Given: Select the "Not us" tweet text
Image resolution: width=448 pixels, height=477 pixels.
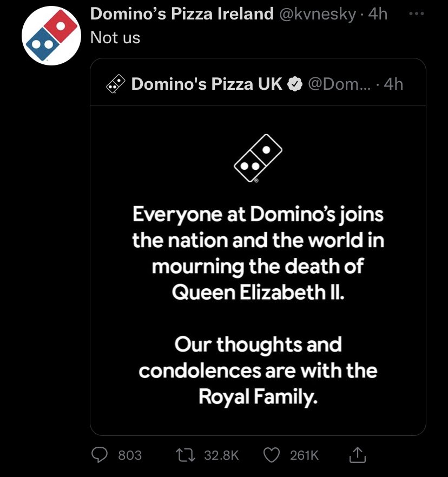Looking at the screenshot, I should (x=115, y=37).
